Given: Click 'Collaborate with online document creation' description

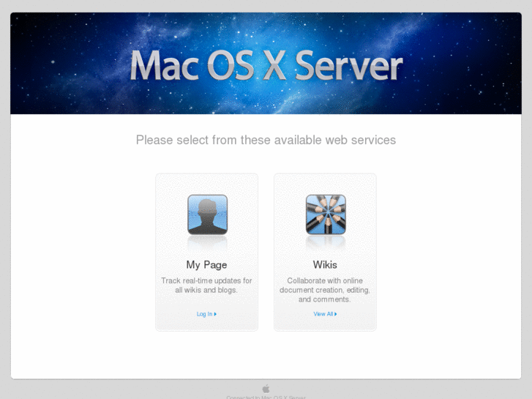Looking at the screenshot, I should tap(325, 290).
